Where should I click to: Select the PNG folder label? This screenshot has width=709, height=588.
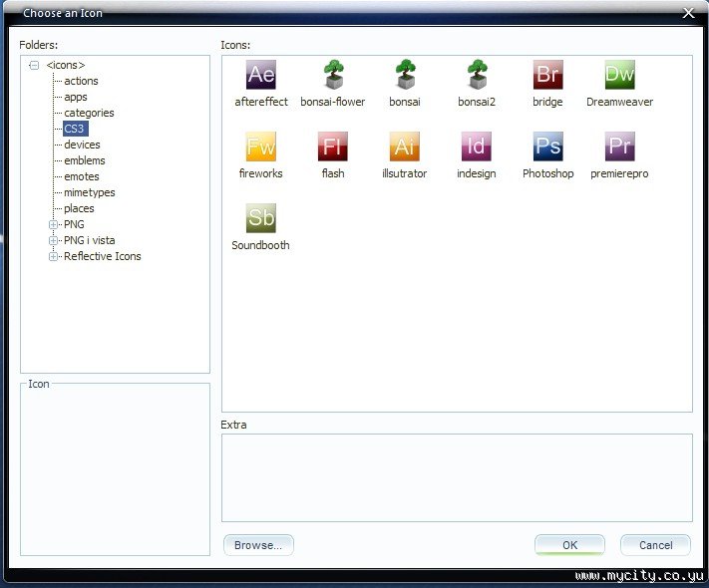[74, 224]
